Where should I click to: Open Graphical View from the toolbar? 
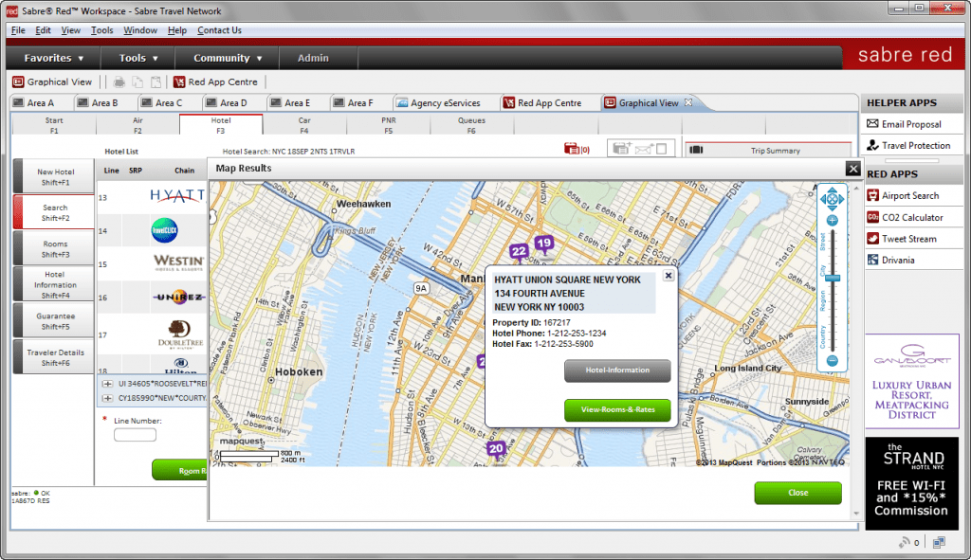(53, 81)
